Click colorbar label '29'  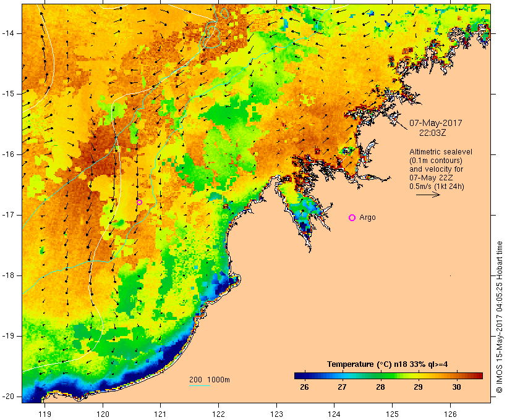click(x=418, y=387)
